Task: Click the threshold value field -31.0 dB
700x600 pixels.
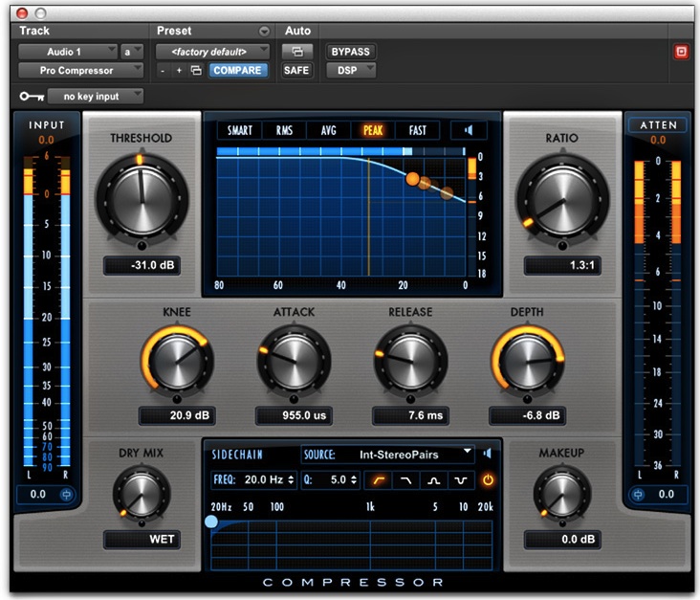Action: [x=142, y=265]
